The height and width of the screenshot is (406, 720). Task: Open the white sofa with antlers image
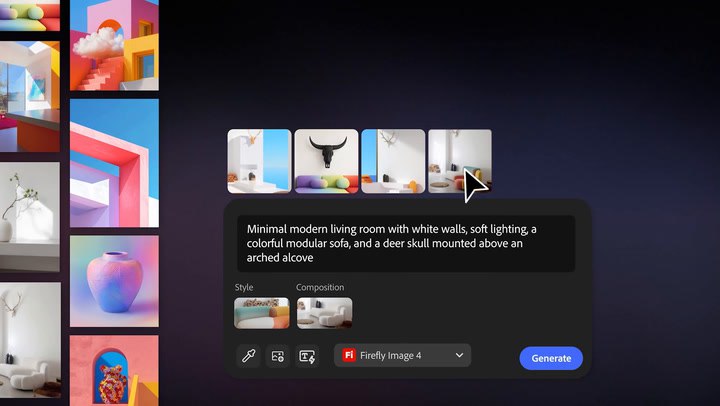tap(29, 338)
